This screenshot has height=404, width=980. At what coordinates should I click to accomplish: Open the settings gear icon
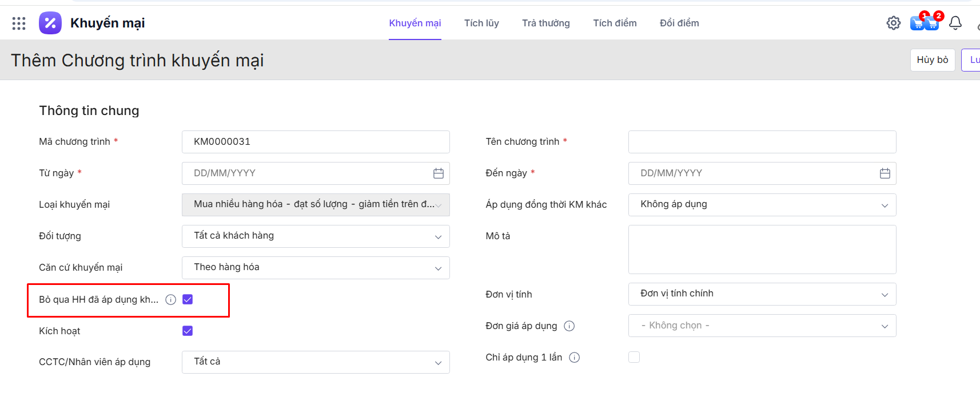pyautogui.click(x=893, y=23)
